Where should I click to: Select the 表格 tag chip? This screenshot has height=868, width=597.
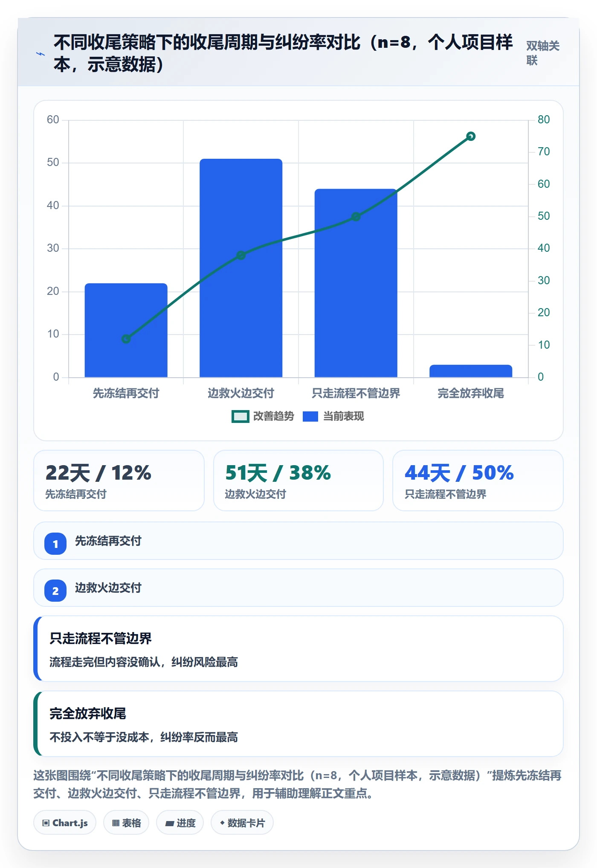[126, 822]
